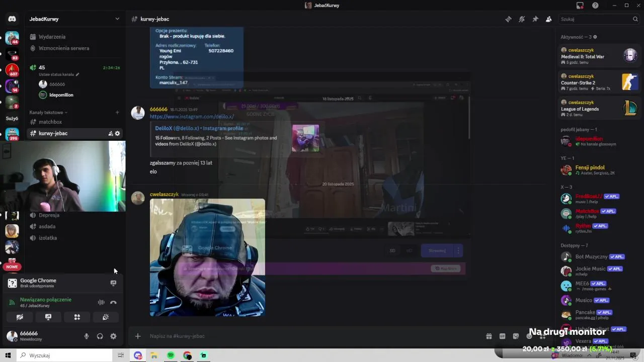Open the help question mark icon

[595, 6]
